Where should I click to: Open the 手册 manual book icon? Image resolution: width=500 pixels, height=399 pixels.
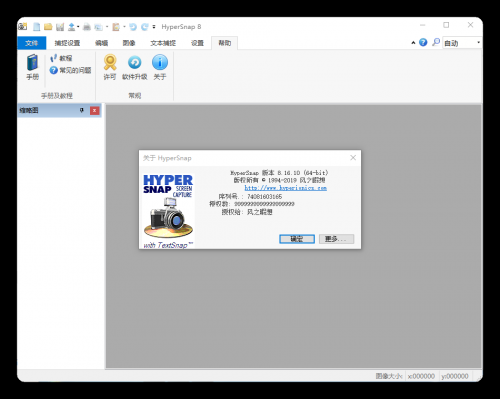pyautogui.click(x=33, y=67)
